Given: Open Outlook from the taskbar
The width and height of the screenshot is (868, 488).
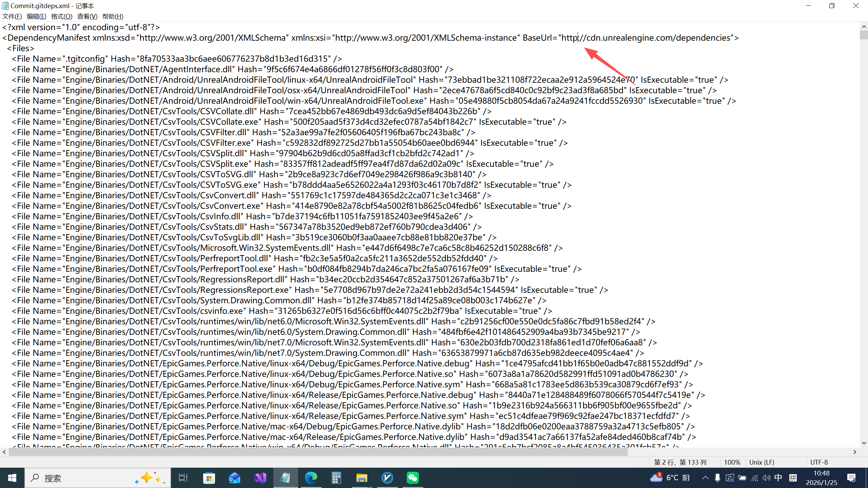Looking at the screenshot, I should point(234,478).
